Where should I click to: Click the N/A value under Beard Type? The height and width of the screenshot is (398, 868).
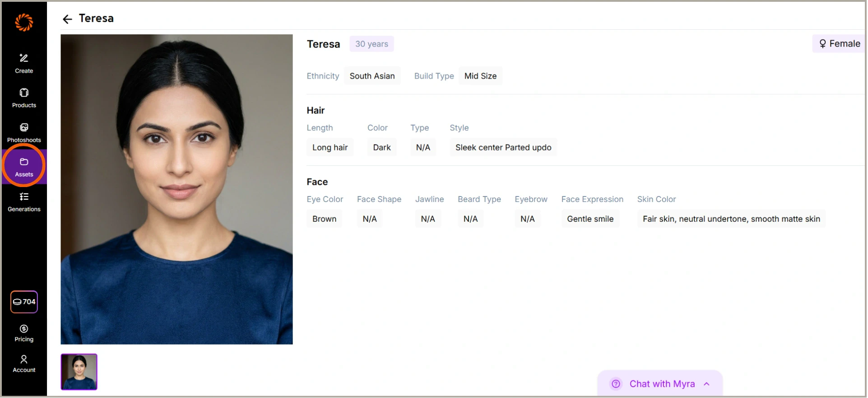pos(470,219)
